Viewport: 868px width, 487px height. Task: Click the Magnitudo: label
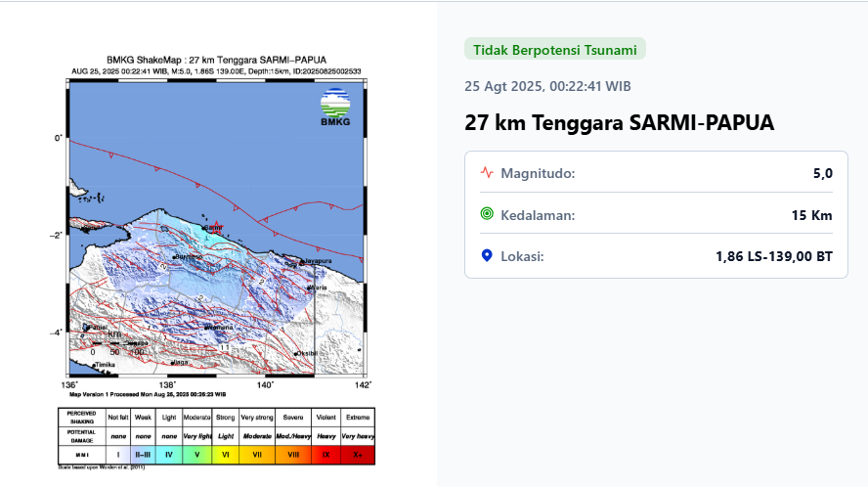(x=538, y=173)
